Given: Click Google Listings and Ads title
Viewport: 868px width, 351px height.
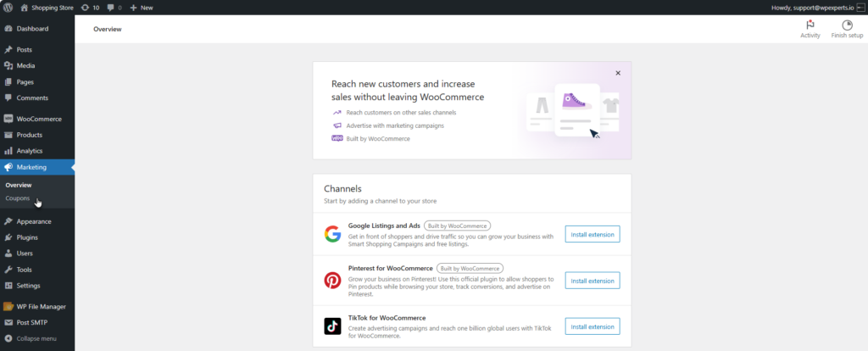Looking at the screenshot, I should (x=385, y=226).
